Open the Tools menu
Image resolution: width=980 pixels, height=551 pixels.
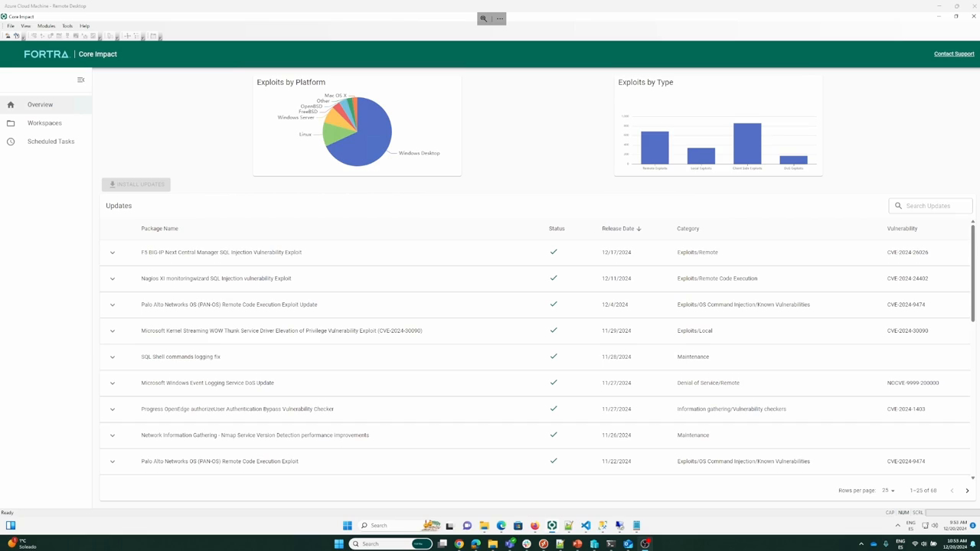coord(67,26)
